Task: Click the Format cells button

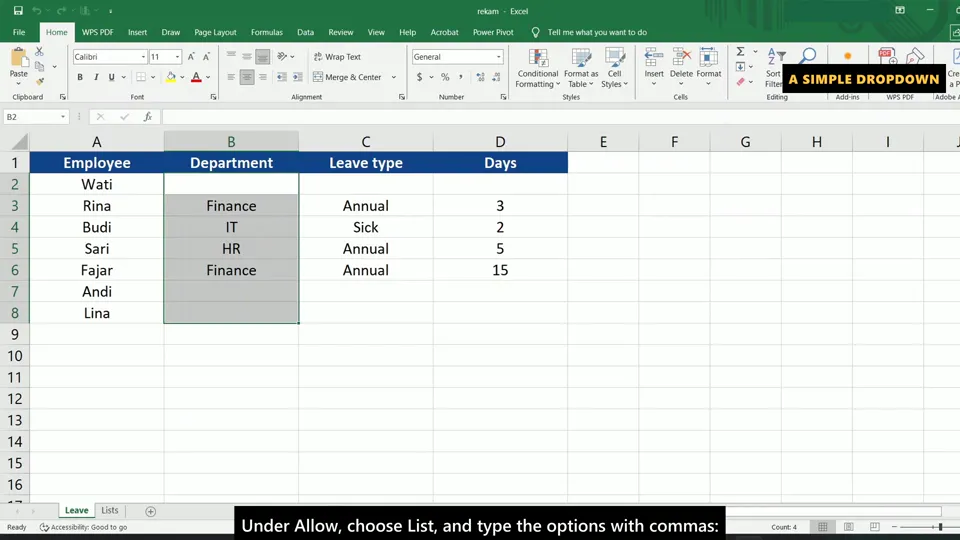Action: (x=708, y=67)
